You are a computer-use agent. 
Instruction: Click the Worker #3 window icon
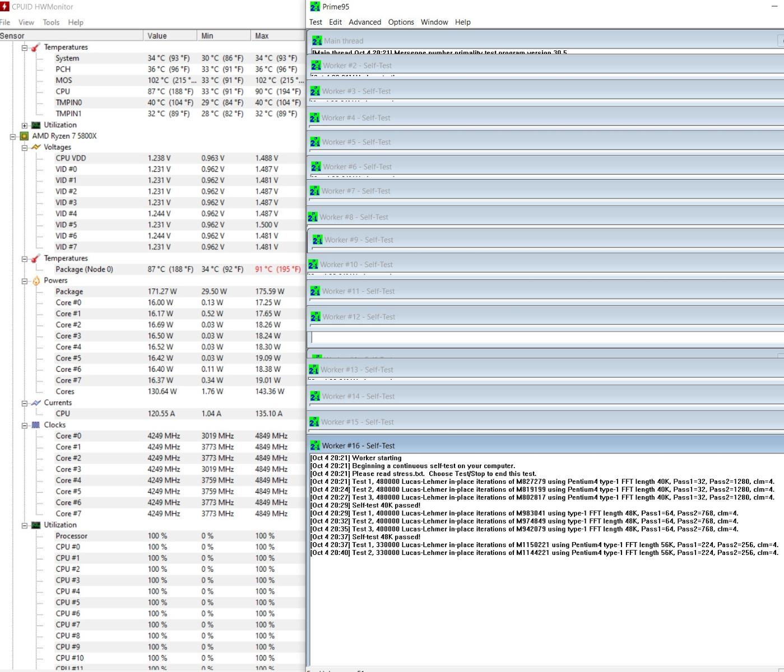tap(315, 91)
